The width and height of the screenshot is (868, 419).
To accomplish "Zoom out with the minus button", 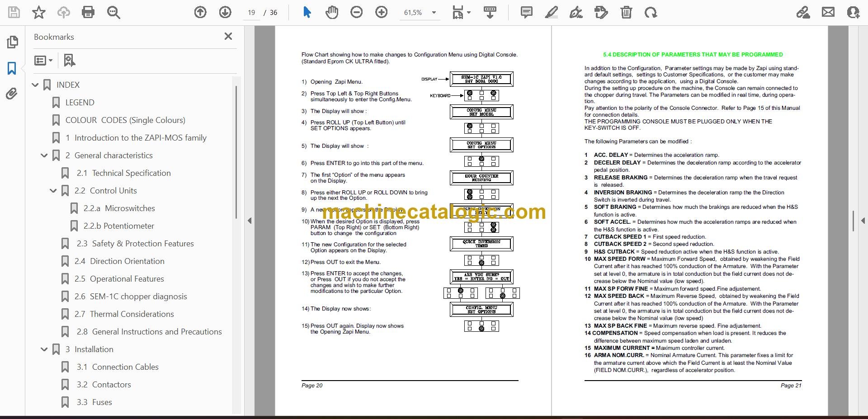I will click(357, 12).
